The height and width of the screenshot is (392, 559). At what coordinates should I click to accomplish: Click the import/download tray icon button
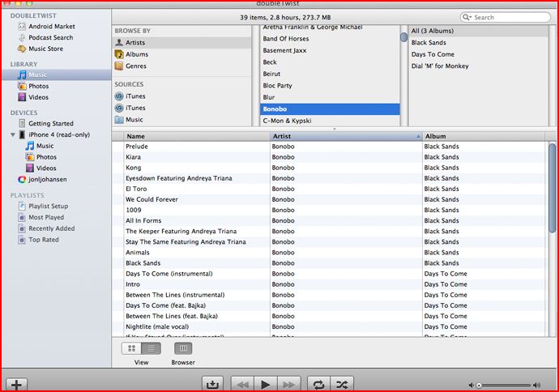212,384
